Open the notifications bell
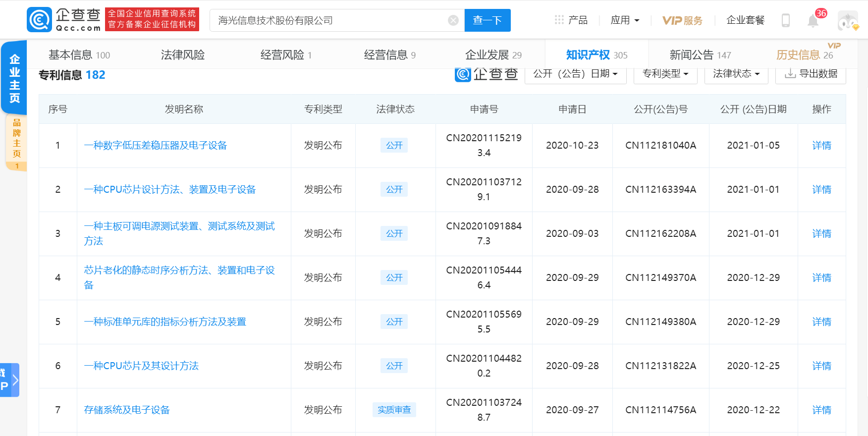This screenshot has width=868, height=436. [813, 21]
